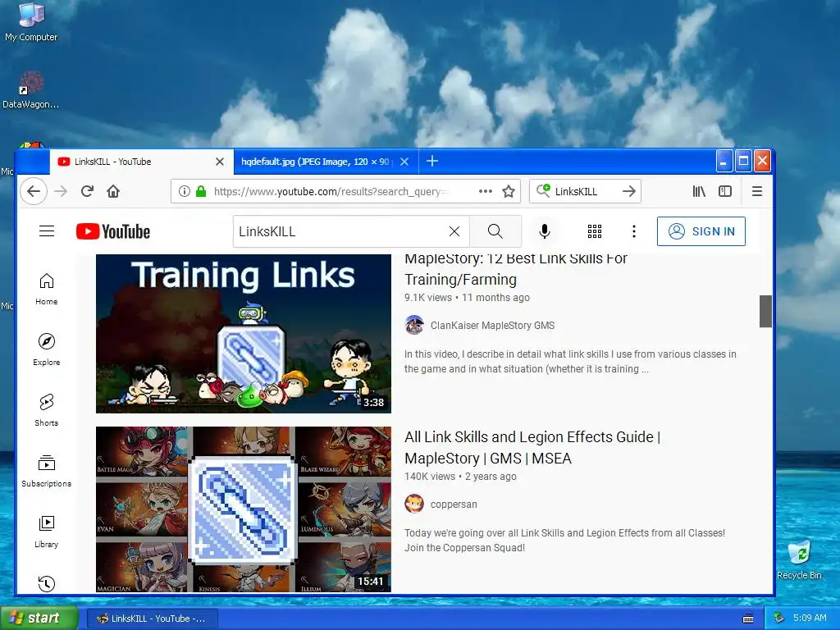Screen dimensions: 840x630
Task: View site information icon in address bar
Action: pos(185,191)
